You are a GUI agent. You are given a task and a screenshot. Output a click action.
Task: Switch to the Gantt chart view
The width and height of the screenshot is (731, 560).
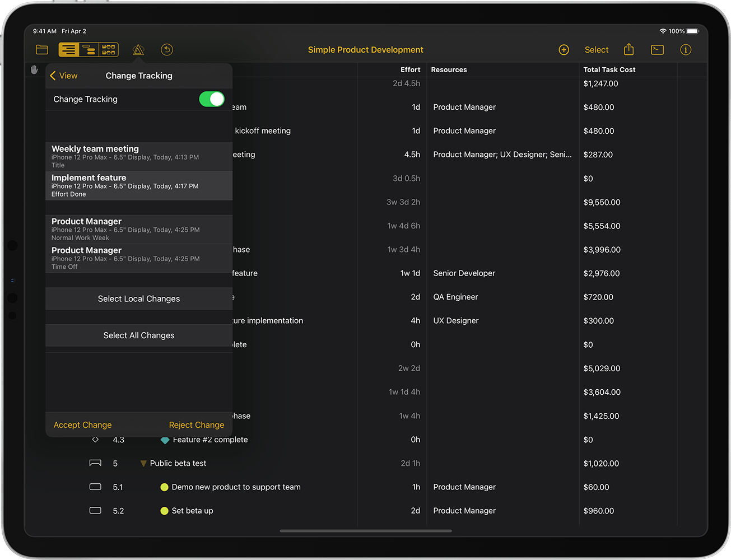point(89,50)
